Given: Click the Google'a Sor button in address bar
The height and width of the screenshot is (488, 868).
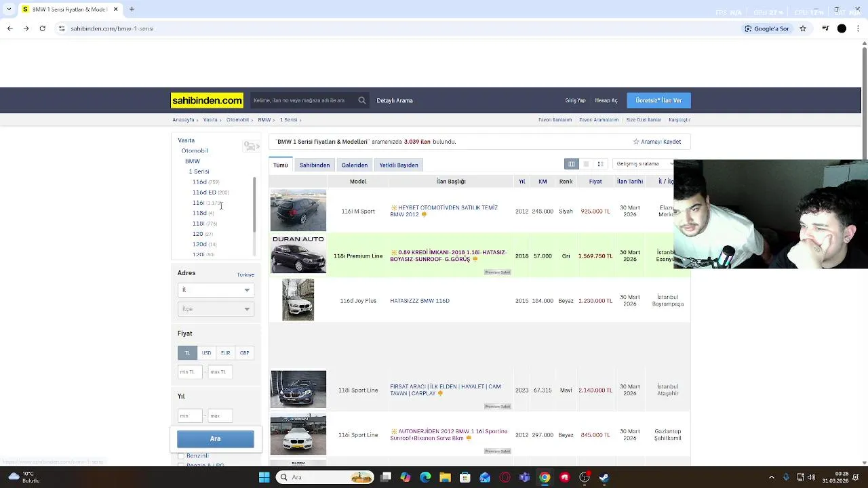Looking at the screenshot, I should pos(767,28).
